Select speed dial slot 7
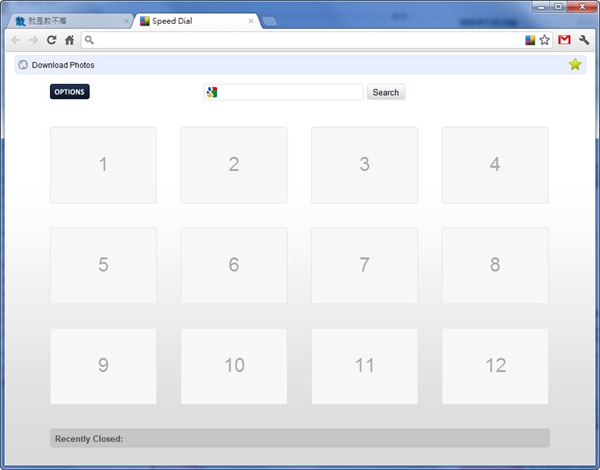Screen dimensions: 600x470 point(364,265)
